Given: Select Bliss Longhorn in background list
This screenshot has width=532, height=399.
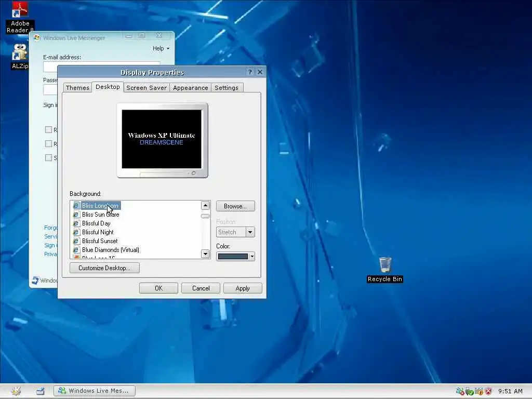Looking at the screenshot, I should (x=100, y=206).
